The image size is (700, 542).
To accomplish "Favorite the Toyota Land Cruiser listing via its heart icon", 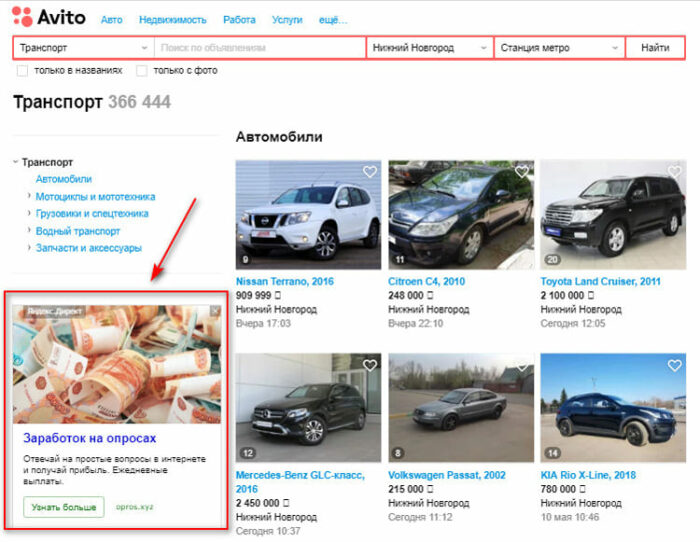I will click(x=675, y=171).
